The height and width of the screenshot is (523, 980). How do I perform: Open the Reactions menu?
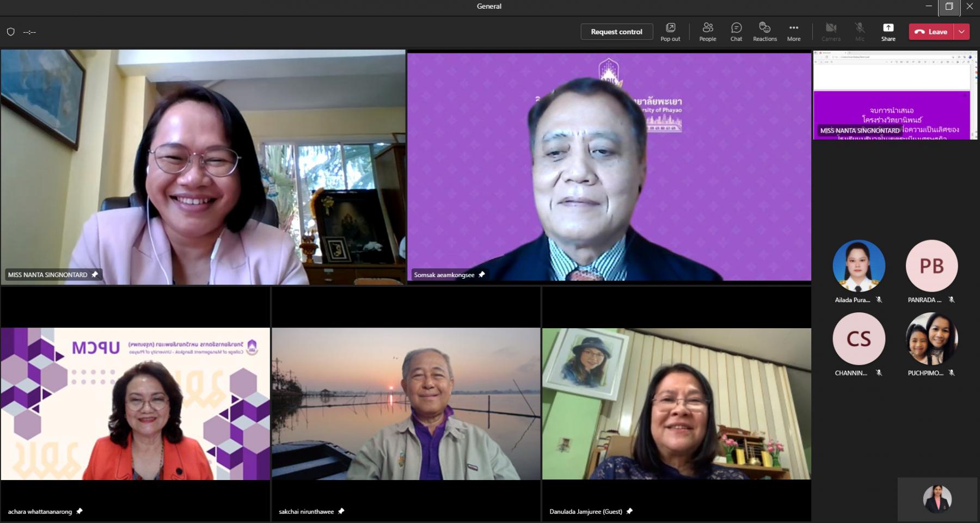764,32
